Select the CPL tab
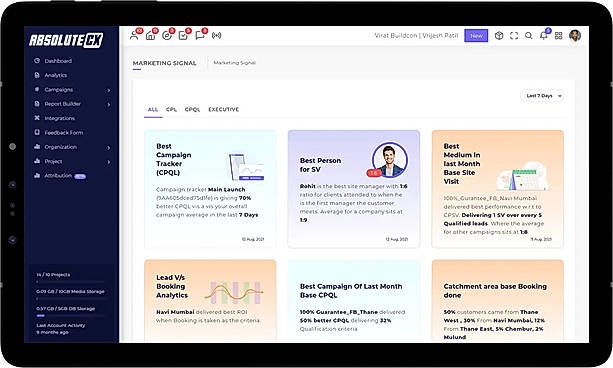The height and width of the screenshot is (368, 613). (x=171, y=110)
